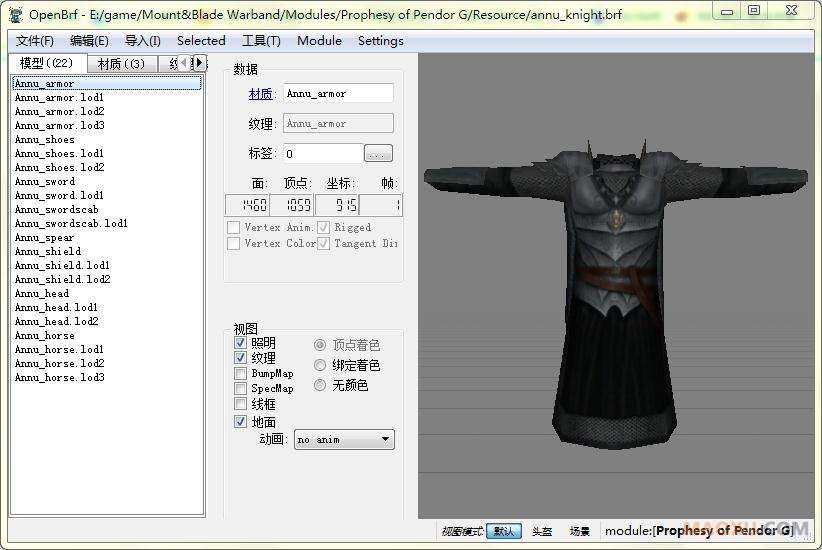
Task: Click the 标签 flags input field
Action: (323, 154)
